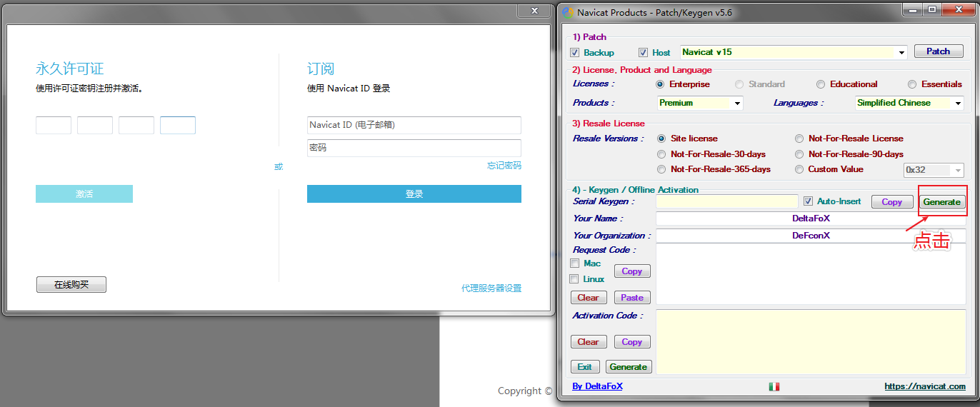Click the first license key segment box
980x407 pixels.
point(54,126)
